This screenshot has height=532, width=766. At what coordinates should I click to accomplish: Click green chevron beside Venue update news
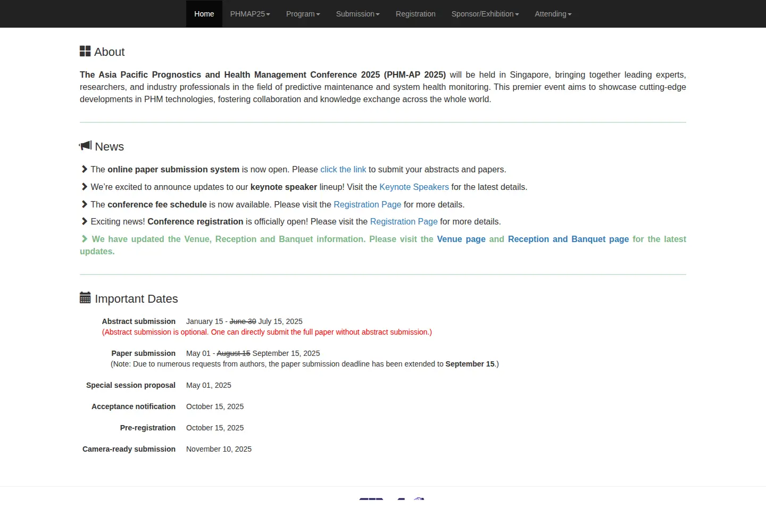point(84,239)
